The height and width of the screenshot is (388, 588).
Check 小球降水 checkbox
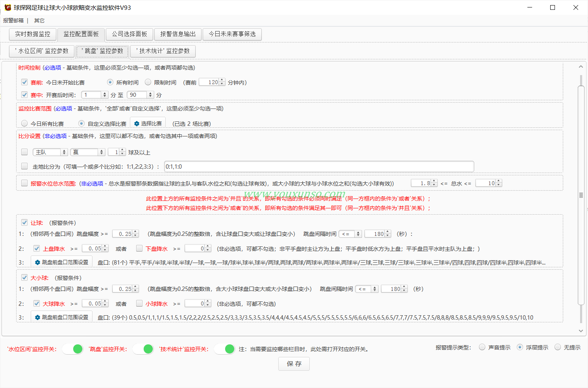(139, 303)
